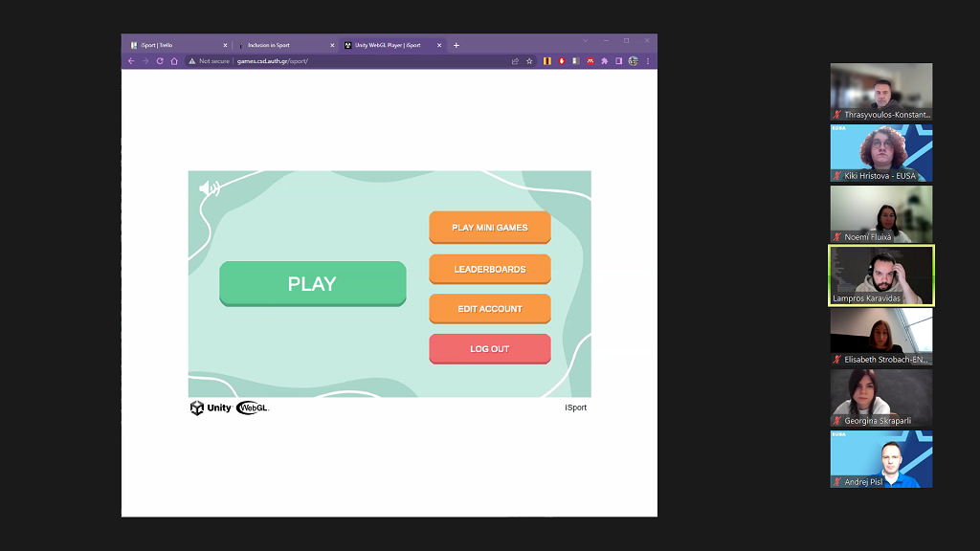Open new tab with plus button
This screenshot has height=551, width=980.
457,45
